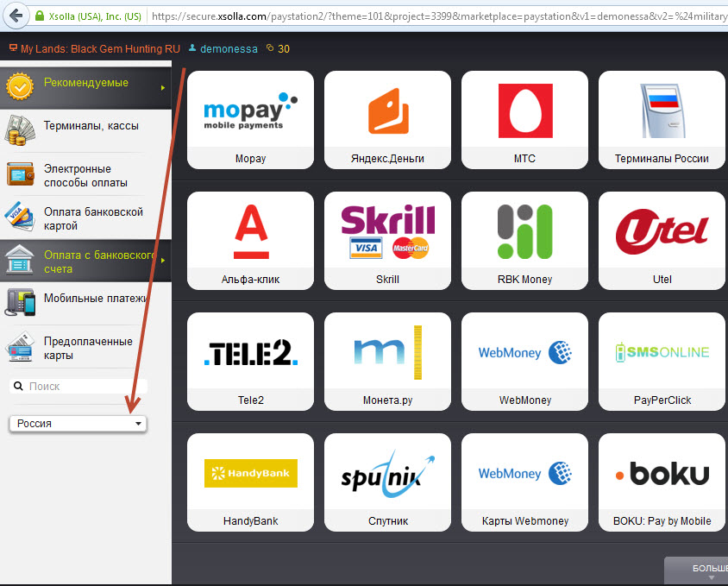Choose the Skrill payment tile
The height and width of the screenshot is (586, 728).
(387, 241)
